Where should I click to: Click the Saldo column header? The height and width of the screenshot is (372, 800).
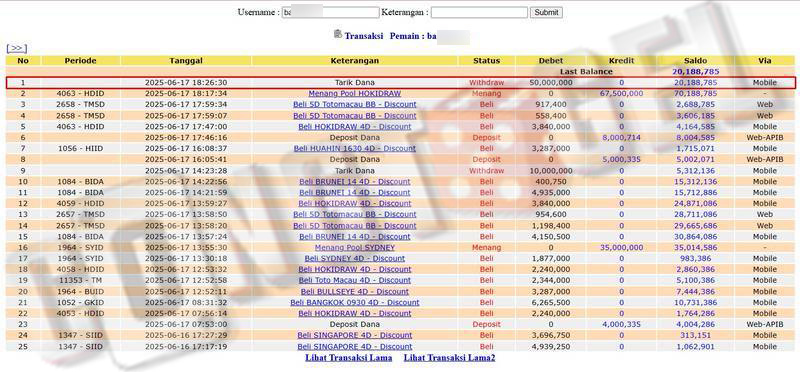pyautogui.click(x=695, y=61)
